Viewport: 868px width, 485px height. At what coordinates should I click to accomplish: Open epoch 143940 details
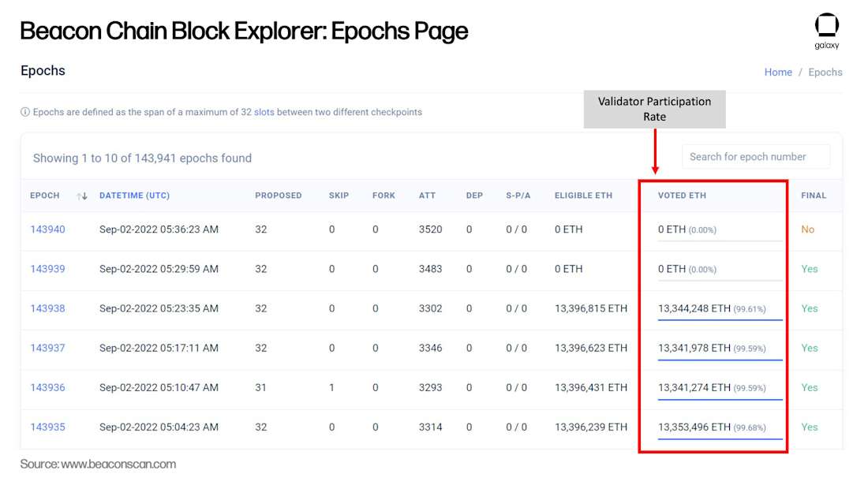(47, 229)
